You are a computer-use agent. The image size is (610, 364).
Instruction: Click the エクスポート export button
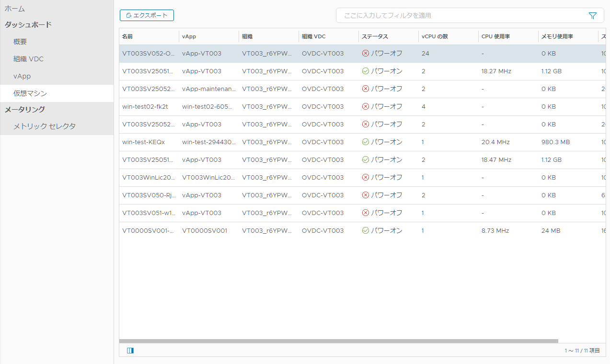click(x=147, y=15)
